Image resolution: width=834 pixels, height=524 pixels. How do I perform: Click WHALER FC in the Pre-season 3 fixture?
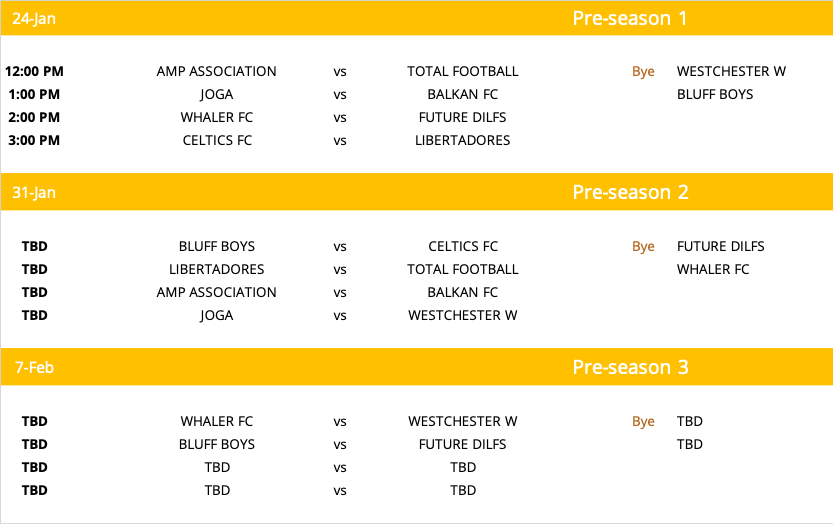click(216, 421)
